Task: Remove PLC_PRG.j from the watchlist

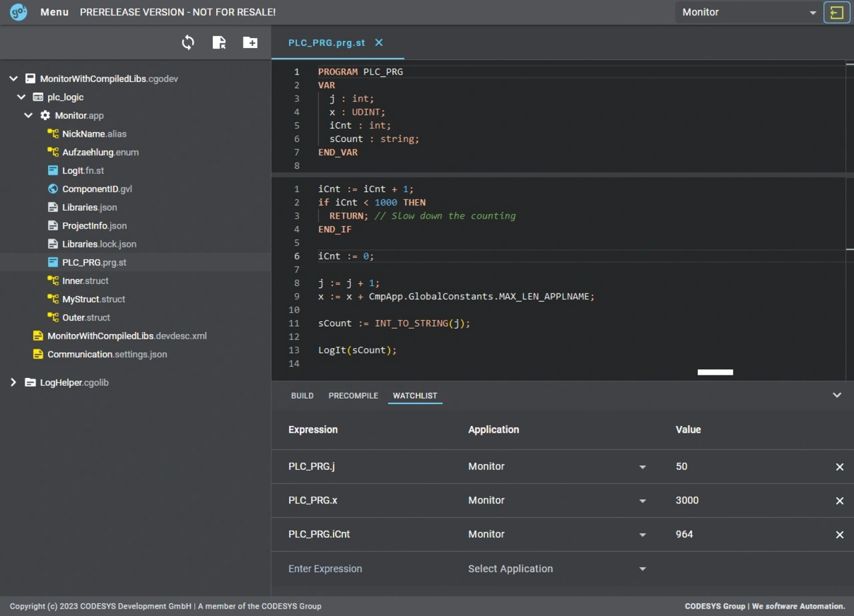Action: pos(839,467)
